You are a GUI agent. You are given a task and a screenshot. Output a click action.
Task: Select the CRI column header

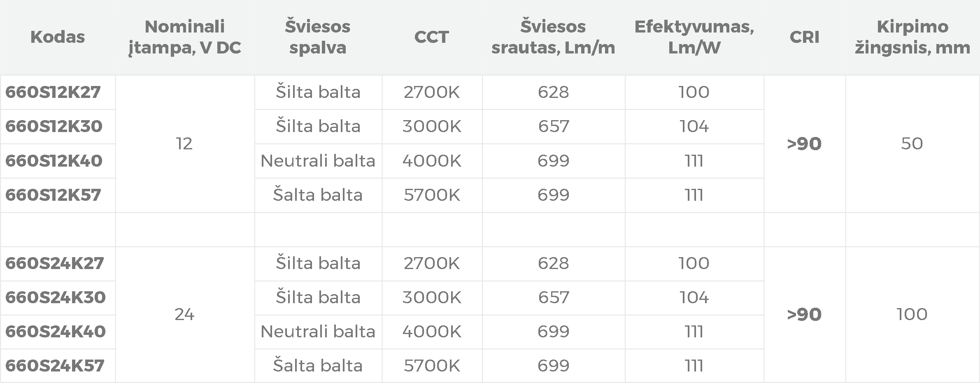click(804, 37)
